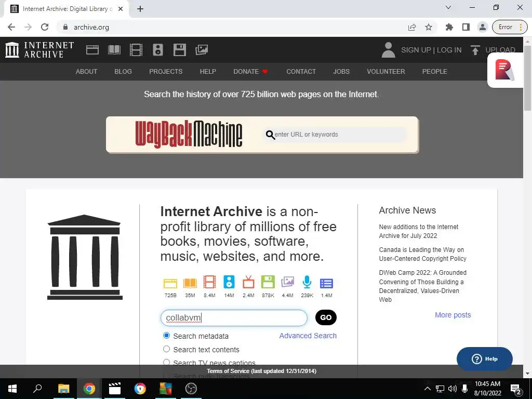Open the Images icon in top navigation bar
The image size is (532, 399).
pos(202,50)
